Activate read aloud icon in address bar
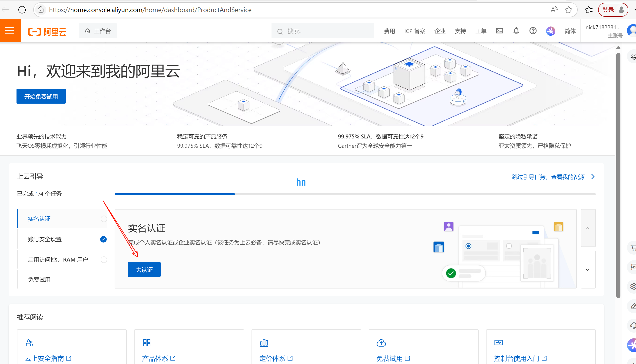The height and width of the screenshot is (364, 636). pyautogui.click(x=554, y=10)
